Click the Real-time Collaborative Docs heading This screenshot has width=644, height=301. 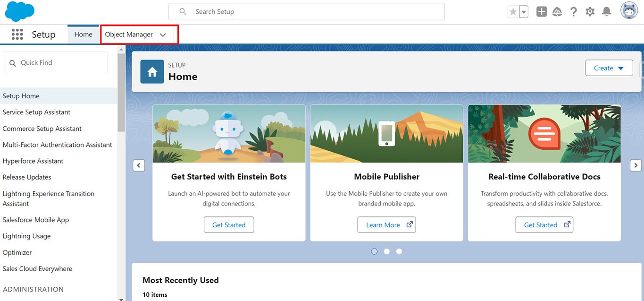pyautogui.click(x=544, y=177)
